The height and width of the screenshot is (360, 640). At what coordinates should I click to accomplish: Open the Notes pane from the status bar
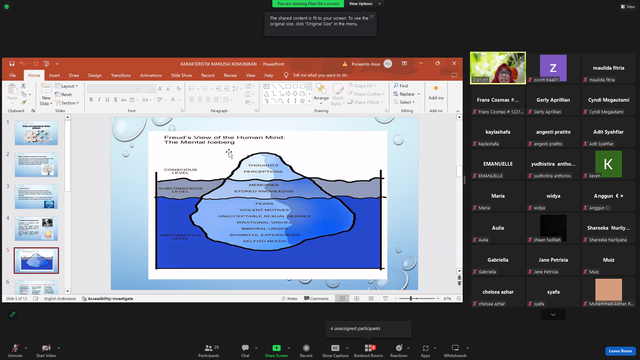pyautogui.click(x=289, y=298)
